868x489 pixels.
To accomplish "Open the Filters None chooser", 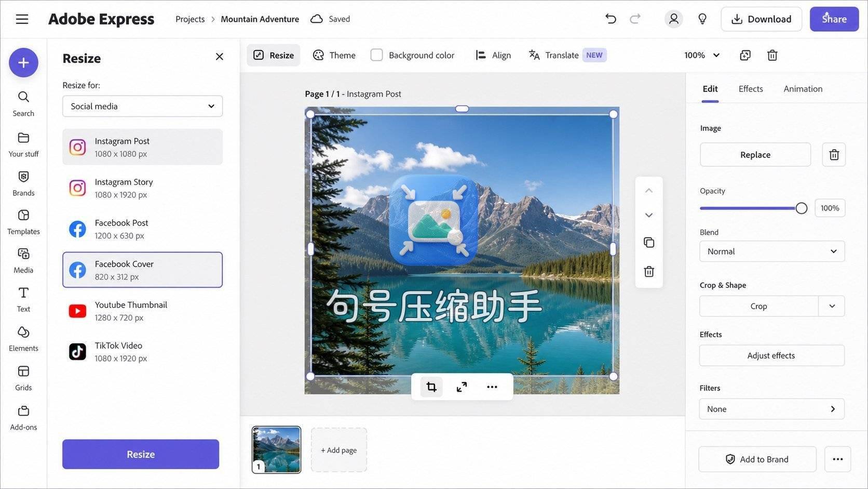I will [772, 409].
